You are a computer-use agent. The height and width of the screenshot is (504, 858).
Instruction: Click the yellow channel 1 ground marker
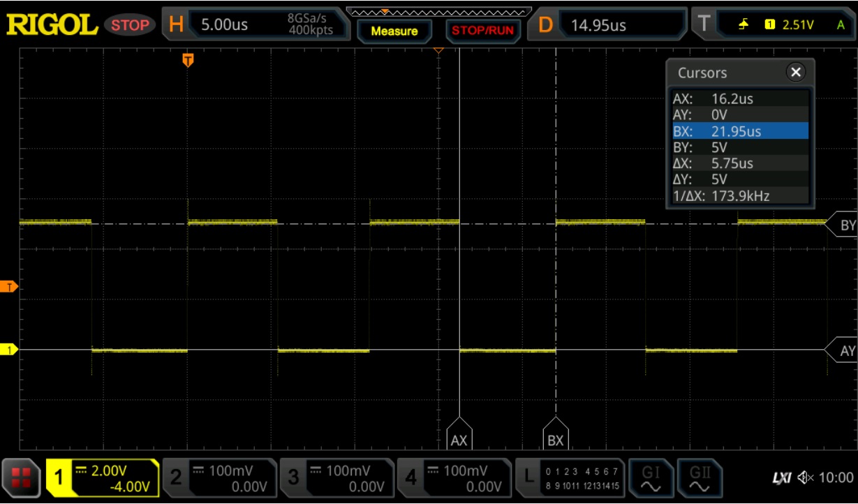click(8, 350)
